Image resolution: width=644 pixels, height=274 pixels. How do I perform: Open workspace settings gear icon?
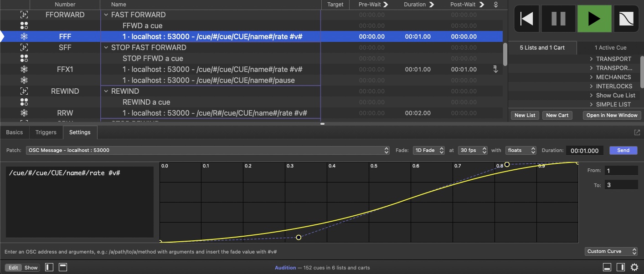[x=634, y=267]
